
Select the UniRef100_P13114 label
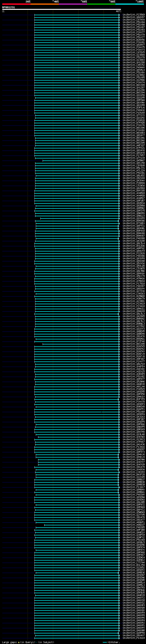click(x=133, y=638)
